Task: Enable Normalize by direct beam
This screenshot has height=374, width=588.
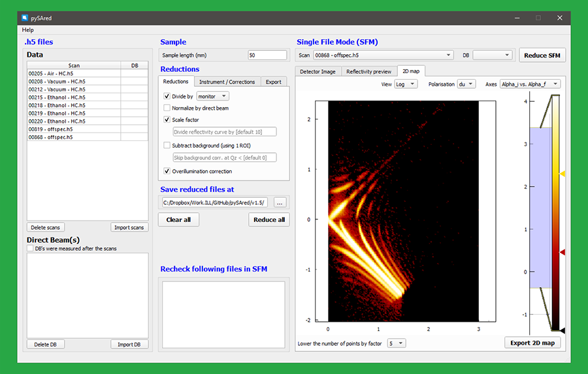Action: click(167, 108)
